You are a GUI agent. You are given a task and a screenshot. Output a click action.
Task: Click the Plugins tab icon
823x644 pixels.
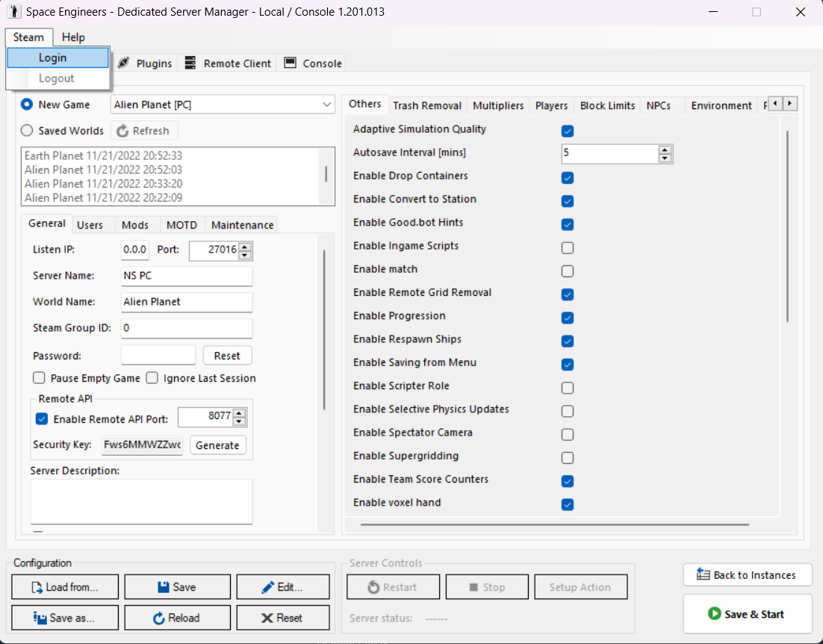coord(123,63)
